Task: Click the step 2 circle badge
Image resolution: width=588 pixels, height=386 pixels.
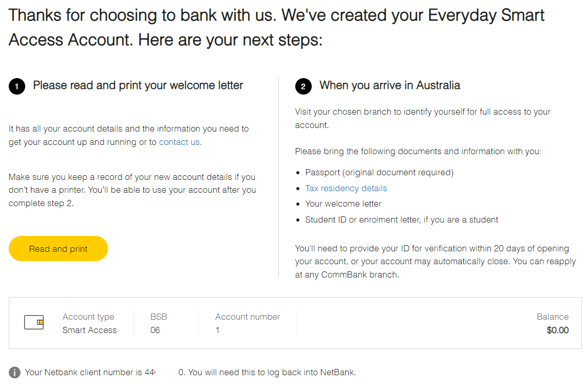Action: pyautogui.click(x=304, y=86)
